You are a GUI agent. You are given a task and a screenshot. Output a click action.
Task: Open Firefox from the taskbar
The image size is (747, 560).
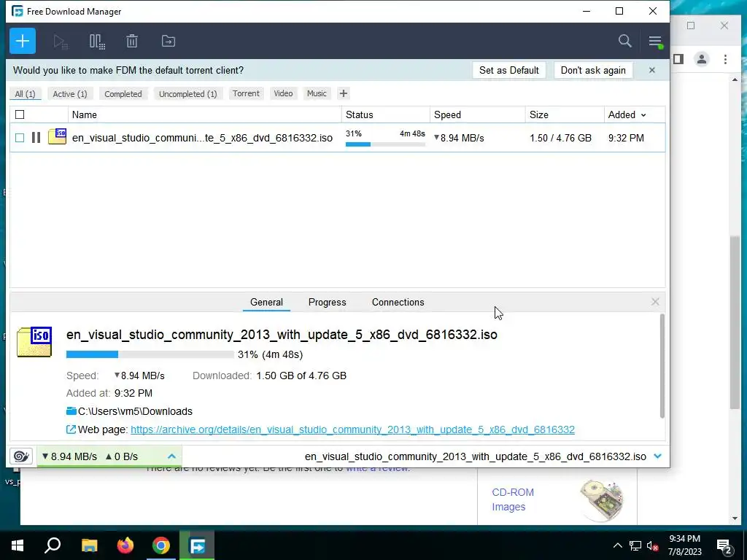point(125,545)
